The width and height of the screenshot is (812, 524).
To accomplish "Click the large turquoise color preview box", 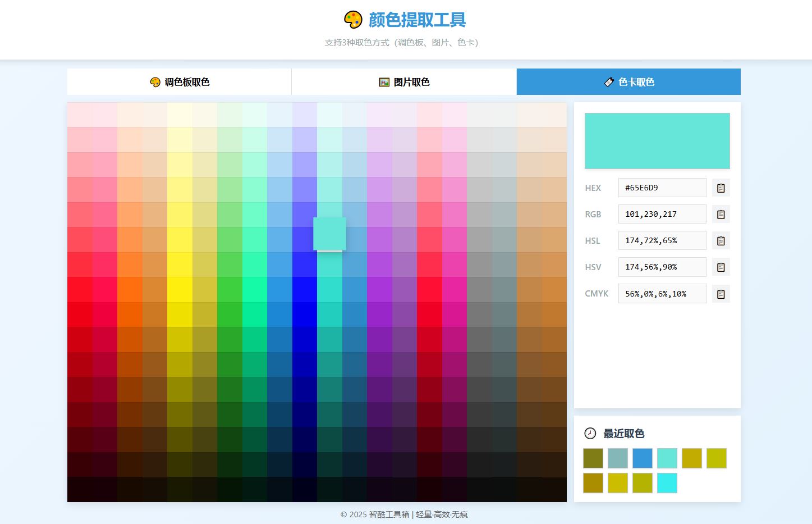I will click(657, 141).
